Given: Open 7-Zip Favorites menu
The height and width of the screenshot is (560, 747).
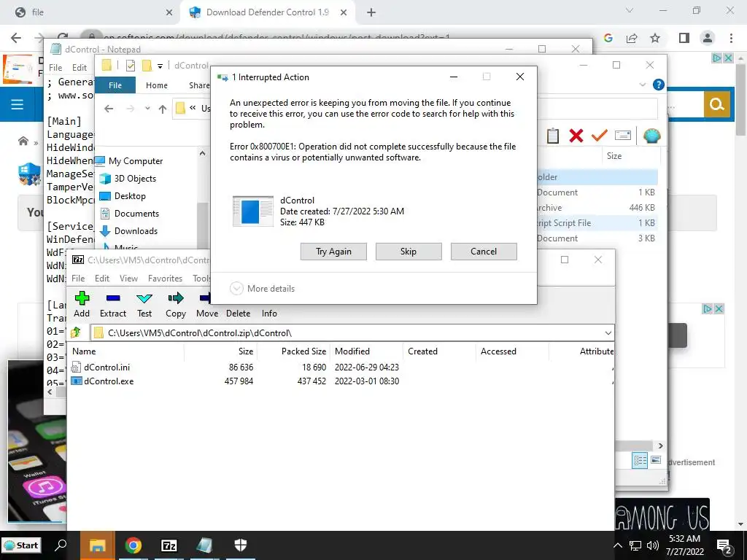Looking at the screenshot, I should [165, 279].
